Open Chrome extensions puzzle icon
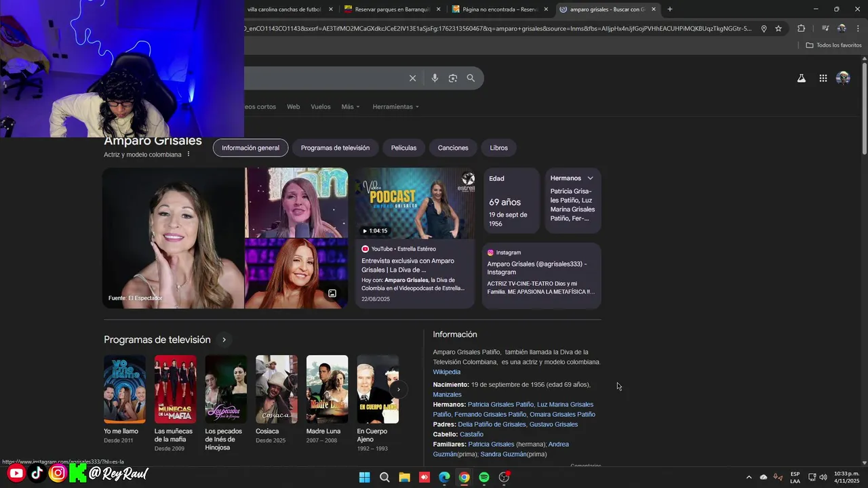Screen dimensions: 868x488 (x=802, y=28)
